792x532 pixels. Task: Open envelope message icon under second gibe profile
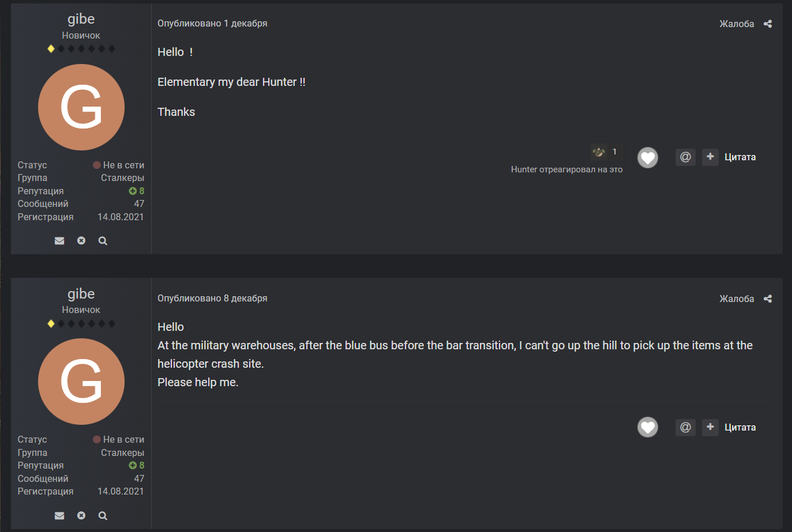point(59,516)
